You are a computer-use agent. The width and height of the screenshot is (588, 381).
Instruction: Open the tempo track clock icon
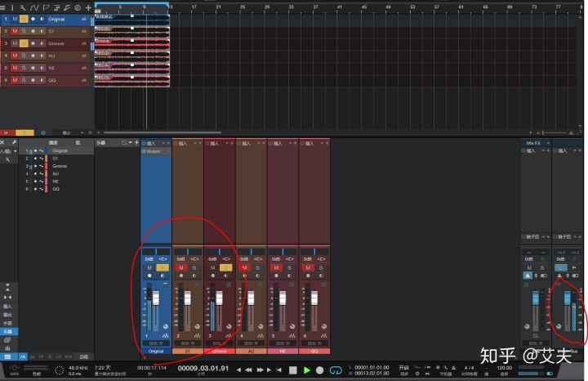(x=78, y=7)
